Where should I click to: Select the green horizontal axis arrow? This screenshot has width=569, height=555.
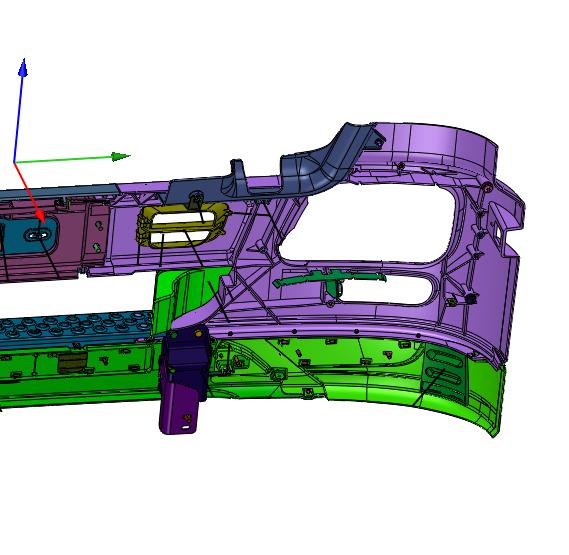(72, 159)
